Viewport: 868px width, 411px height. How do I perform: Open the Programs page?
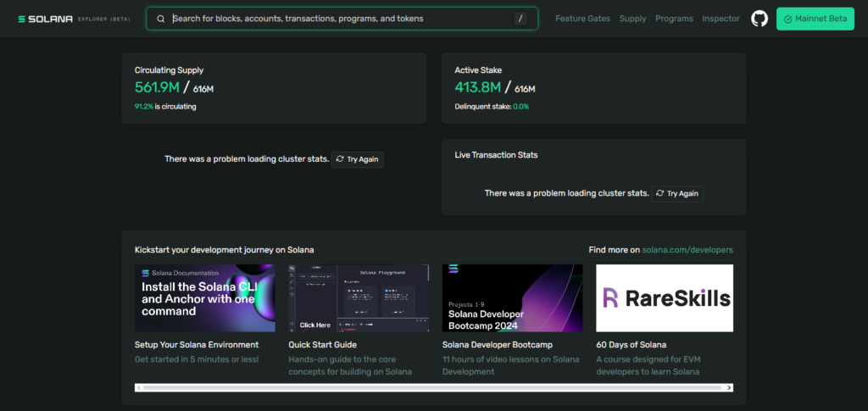[674, 19]
